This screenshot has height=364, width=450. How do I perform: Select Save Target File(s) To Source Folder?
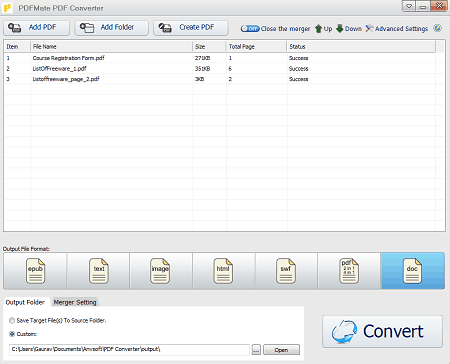tap(58, 320)
